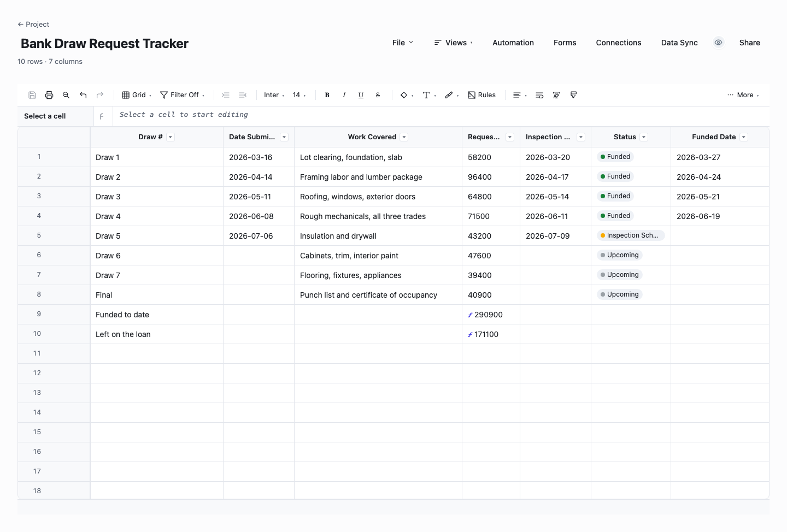787x532 pixels.
Task: Toggle underline formatting
Action: coord(361,95)
